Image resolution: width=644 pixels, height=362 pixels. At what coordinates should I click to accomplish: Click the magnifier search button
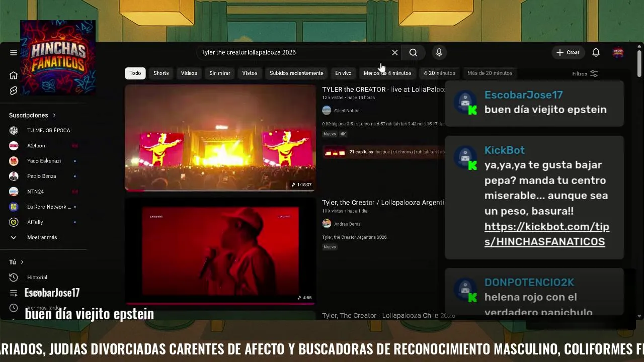[x=413, y=52]
